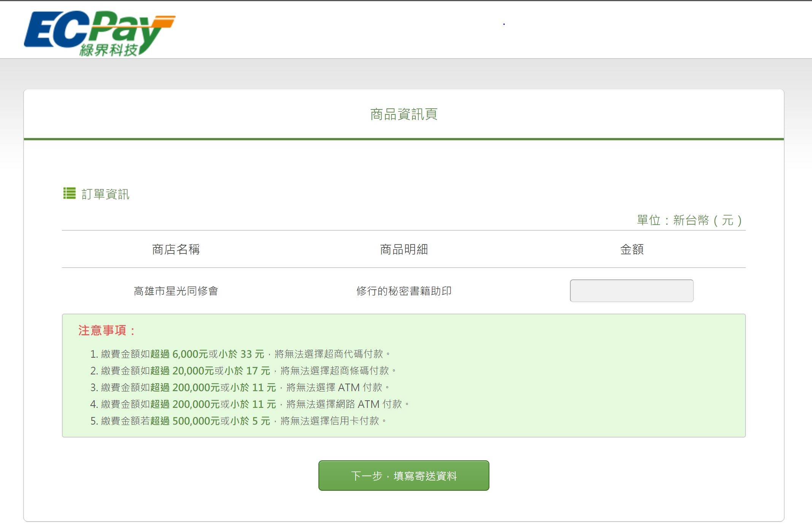This screenshot has height=528, width=812.
Task: Click the 金額 column header
Action: point(632,249)
